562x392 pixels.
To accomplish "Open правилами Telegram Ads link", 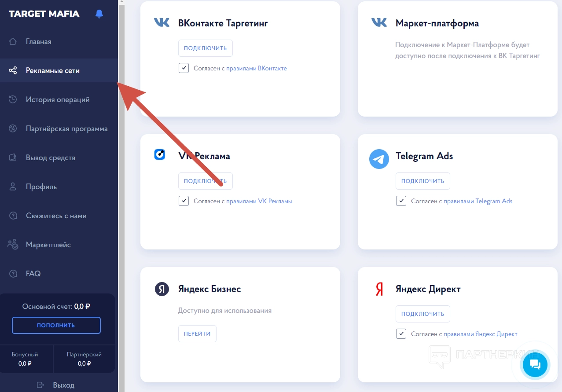I will point(478,201).
